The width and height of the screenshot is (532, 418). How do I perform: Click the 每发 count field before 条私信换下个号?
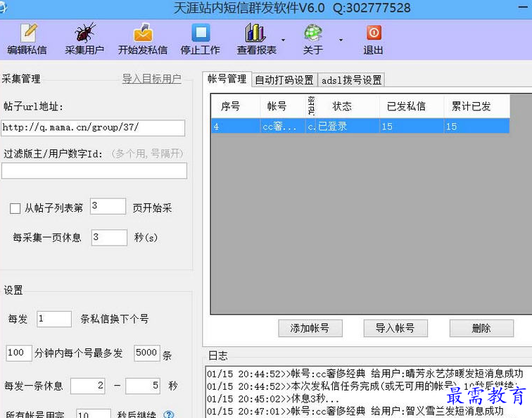pos(54,319)
